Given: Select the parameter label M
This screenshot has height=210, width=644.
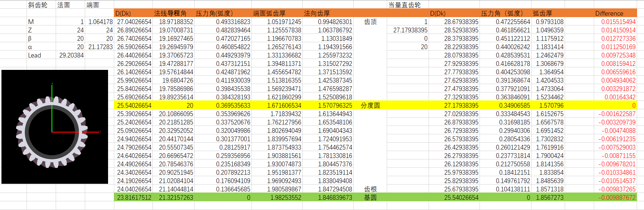Looking at the screenshot, I should (31, 22).
